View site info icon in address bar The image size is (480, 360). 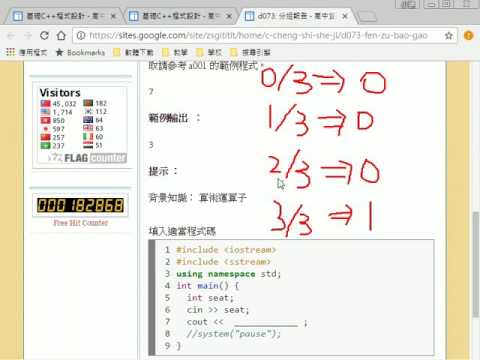coord(81,35)
